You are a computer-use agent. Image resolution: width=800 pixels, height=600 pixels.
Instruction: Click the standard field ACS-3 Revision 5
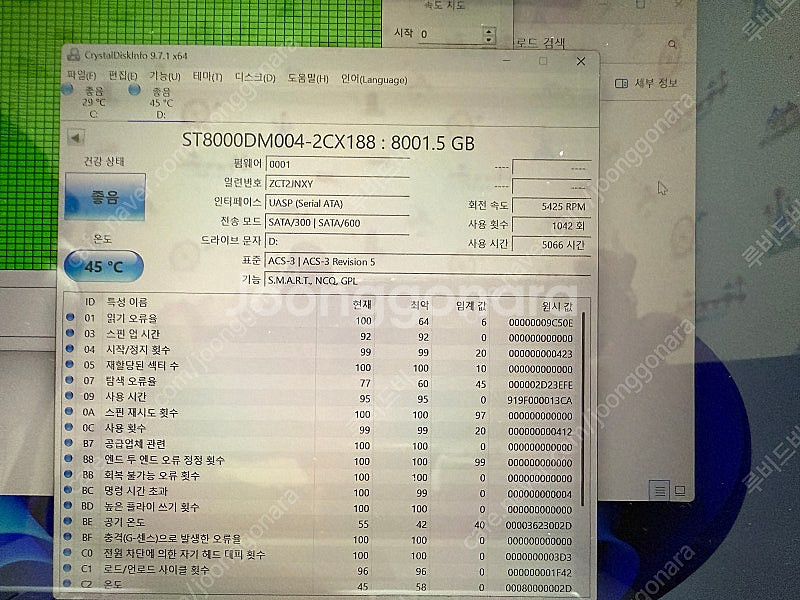[428, 261]
